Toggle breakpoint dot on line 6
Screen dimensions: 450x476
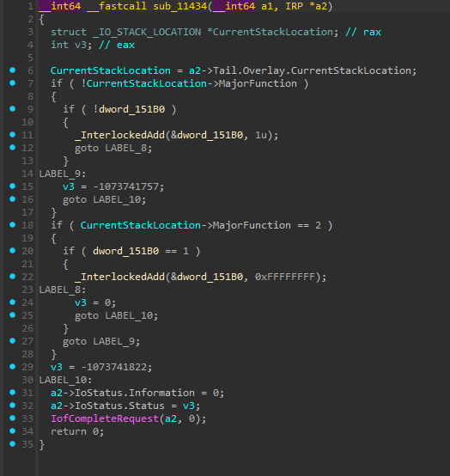tap(12, 70)
